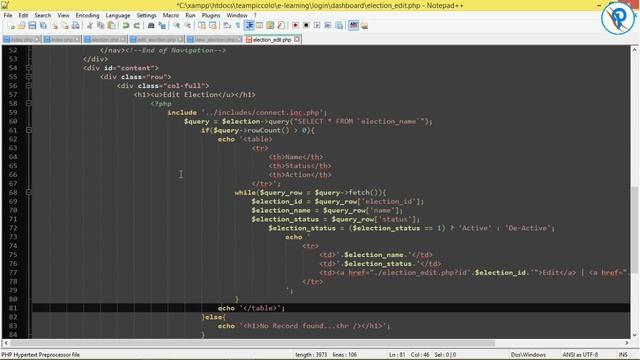Open the Run menu
This screenshot has height=360, width=640.
[x=190, y=16]
